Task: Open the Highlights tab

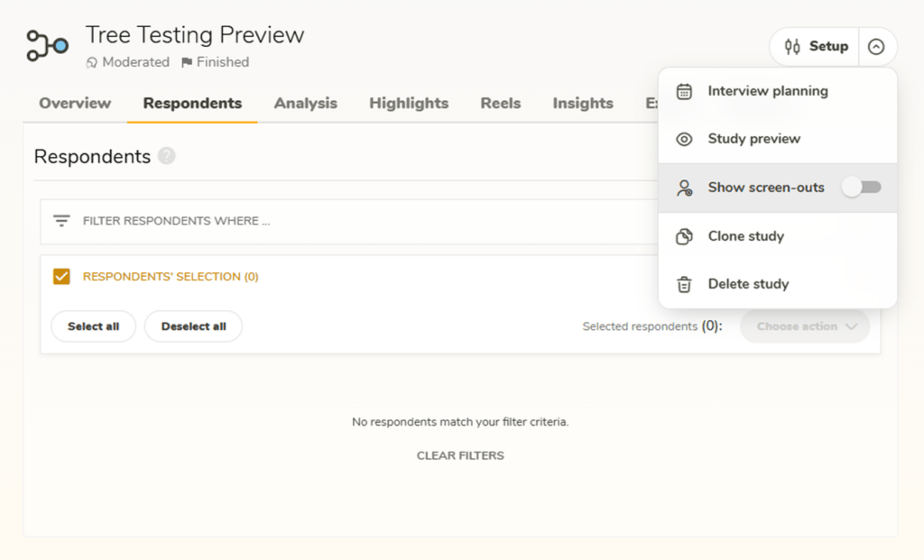Action: tap(409, 103)
